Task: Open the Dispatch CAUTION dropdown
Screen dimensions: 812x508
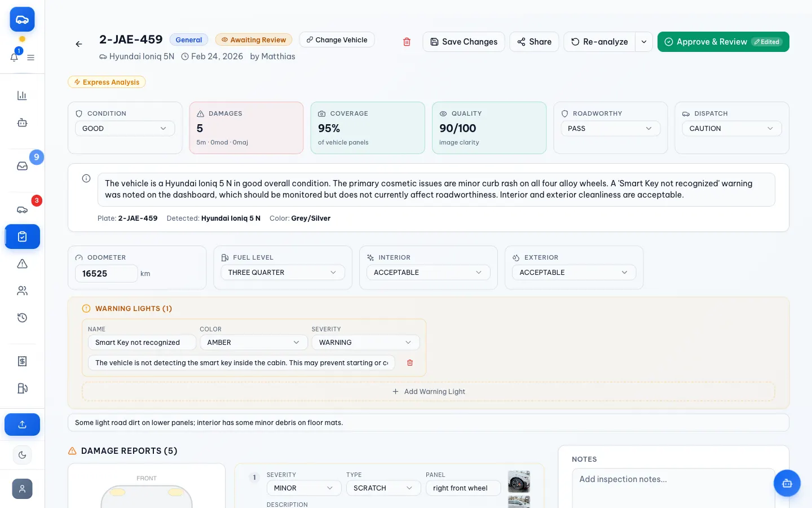Action: coord(731,129)
